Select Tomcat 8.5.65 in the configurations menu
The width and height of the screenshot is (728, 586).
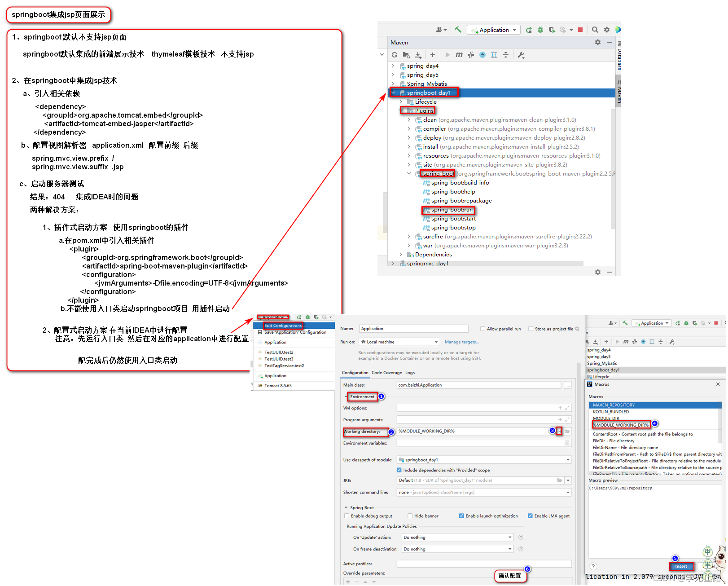pos(294,386)
